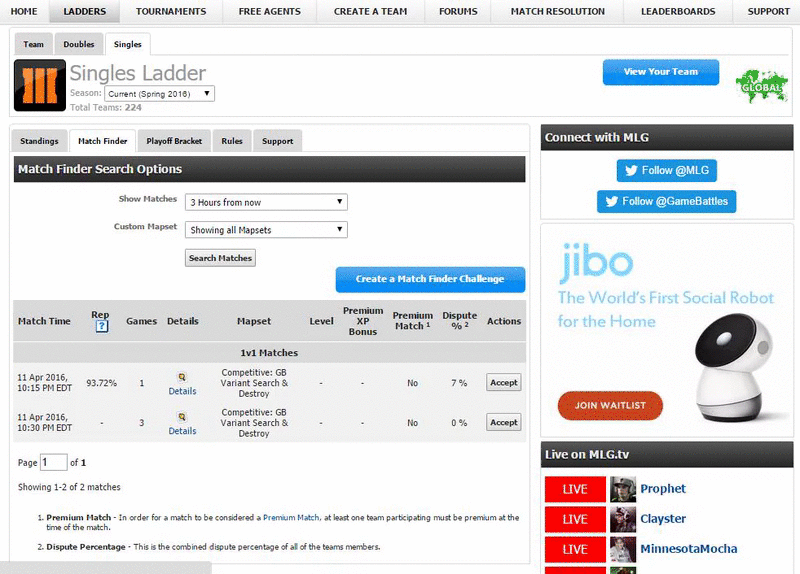Open the Season dropdown
The height and width of the screenshot is (574, 800).
click(159, 94)
